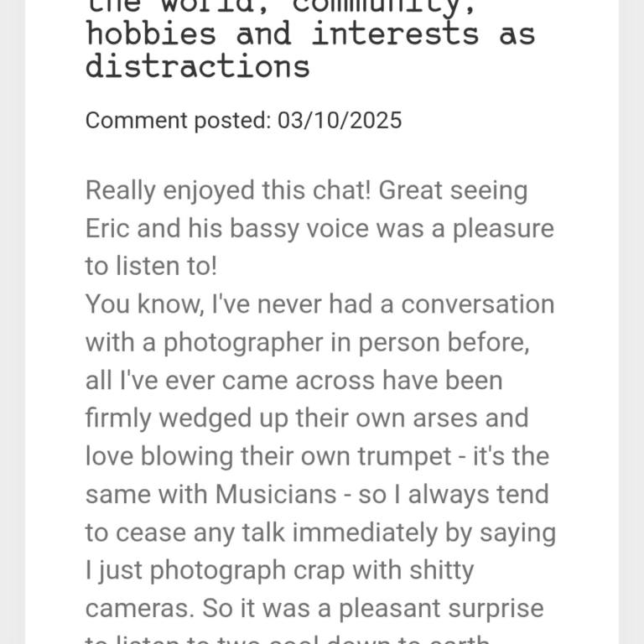Click the date 03/10/2025

click(x=340, y=120)
